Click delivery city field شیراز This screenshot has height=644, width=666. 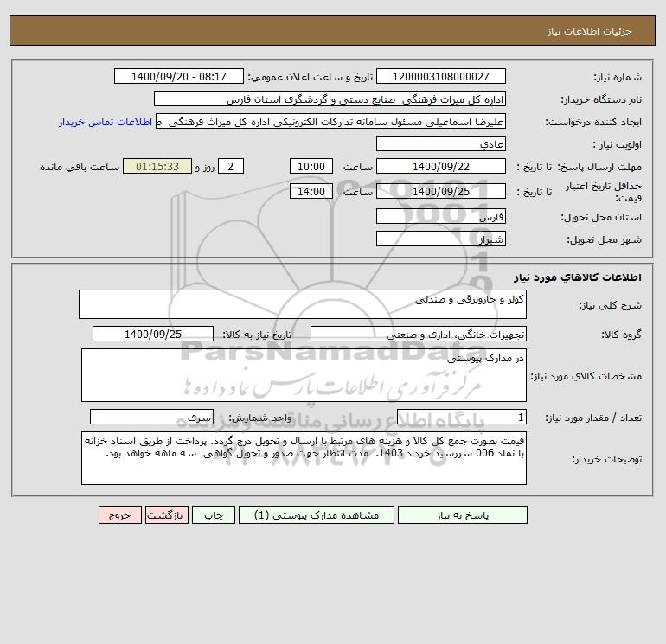coord(441,239)
